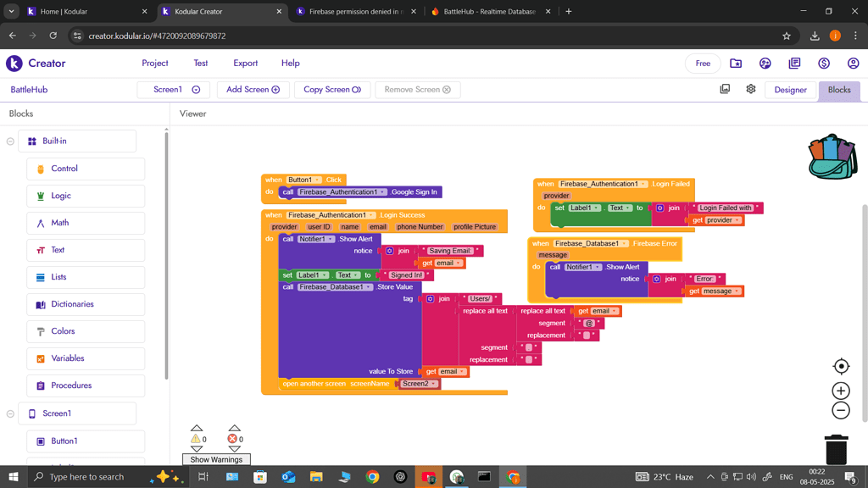Click the community face icon in header

click(x=765, y=63)
